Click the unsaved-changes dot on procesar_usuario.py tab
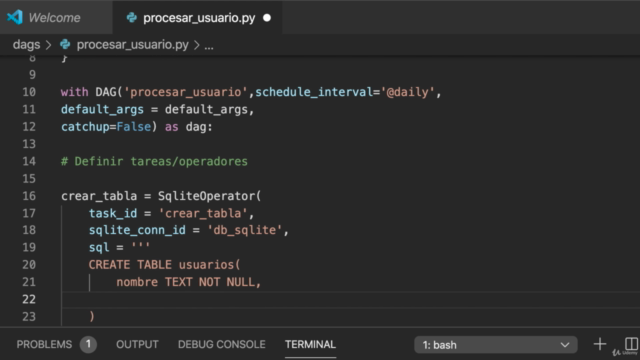The height and width of the screenshot is (360, 640). coord(267,18)
